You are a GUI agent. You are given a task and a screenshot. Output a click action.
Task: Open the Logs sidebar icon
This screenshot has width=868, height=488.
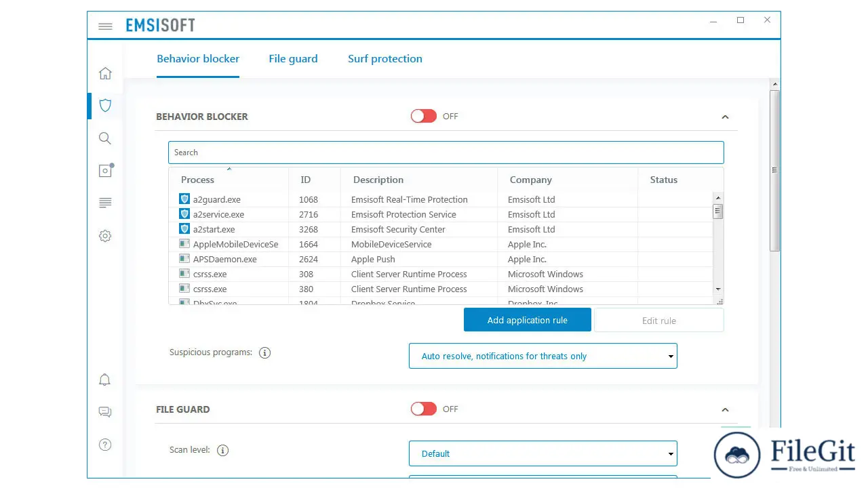[x=105, y=203]
